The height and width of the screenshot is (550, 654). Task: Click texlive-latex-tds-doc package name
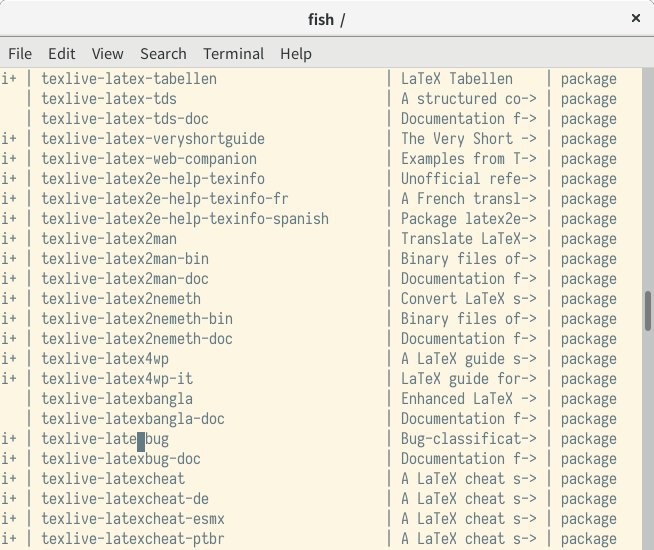[125, 119]
